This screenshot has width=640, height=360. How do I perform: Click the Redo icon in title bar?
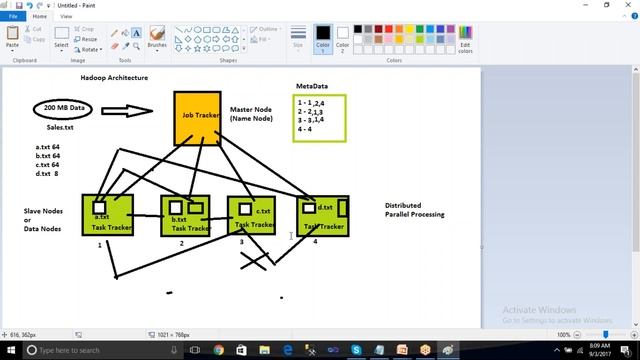pos(40,5)
